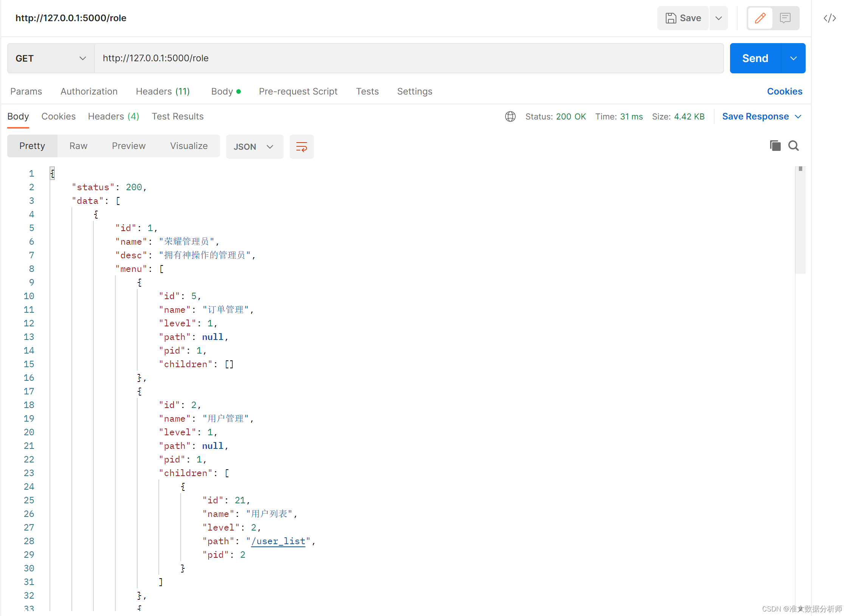This screenshot has width=848, height=616.
Task: Switch to Visualize view
Action: 189,146
